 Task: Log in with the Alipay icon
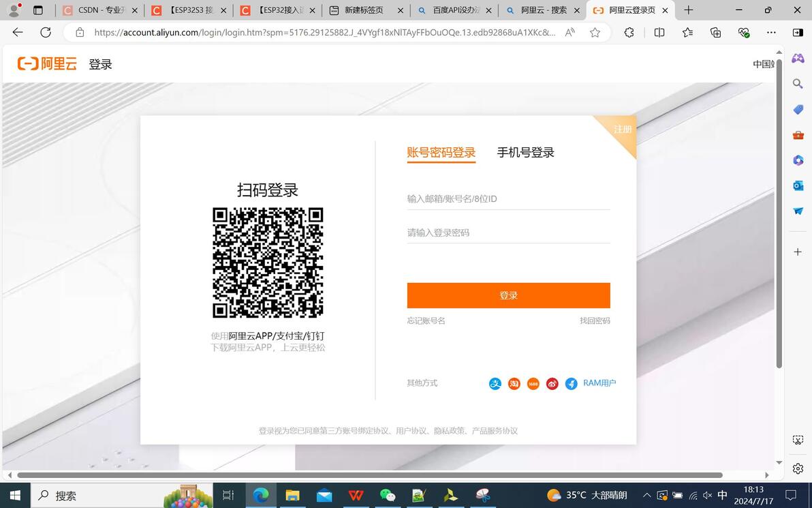click(x=495, y=384)
